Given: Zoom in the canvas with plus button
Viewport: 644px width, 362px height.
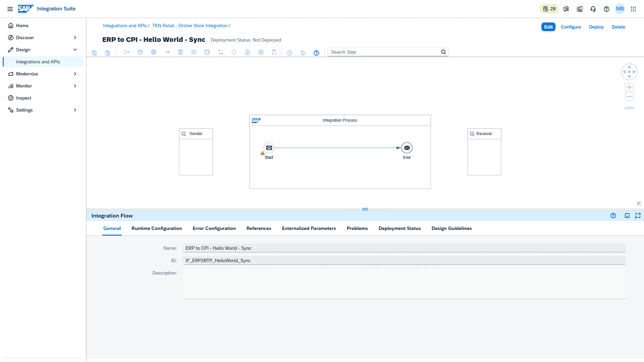Looking at the screenshot, I should pos(629,87).
